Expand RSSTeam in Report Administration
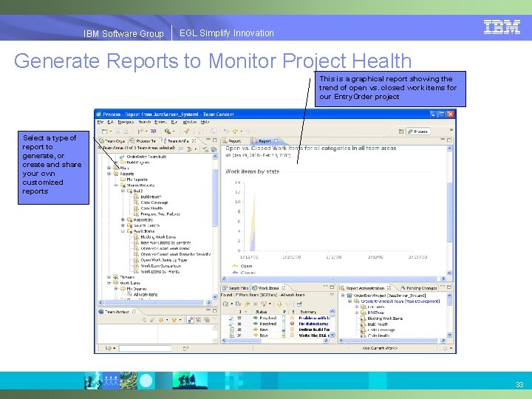This screenshot has width=532, height=399. pos(357,313)
